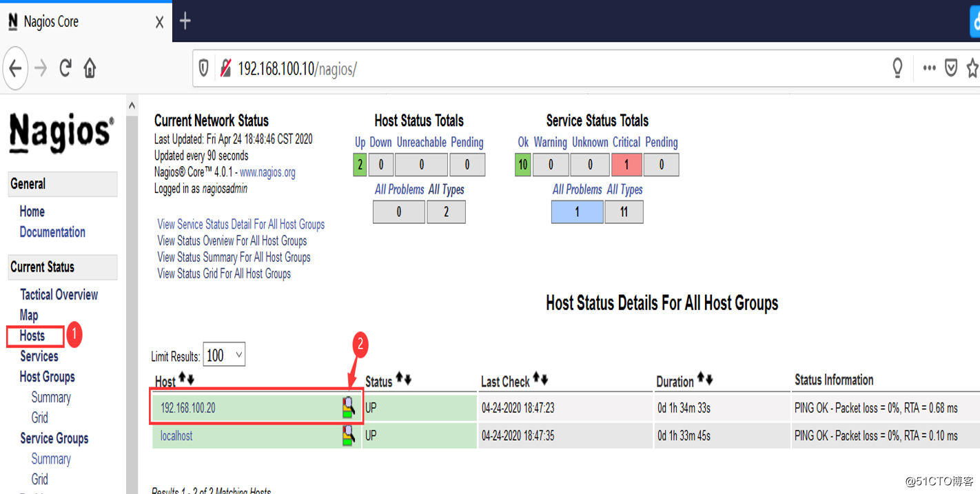
Task: Open the browser home page icon
Action: click(x=90, y=68)
